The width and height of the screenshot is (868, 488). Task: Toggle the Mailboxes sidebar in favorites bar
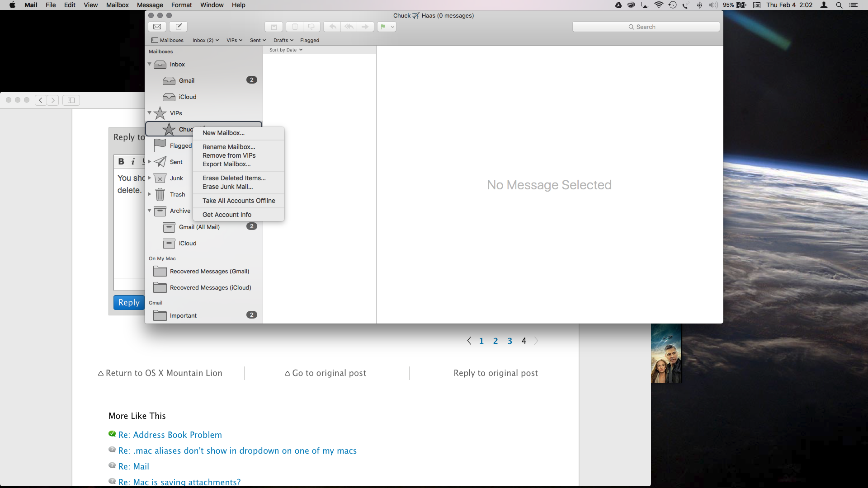167,40
